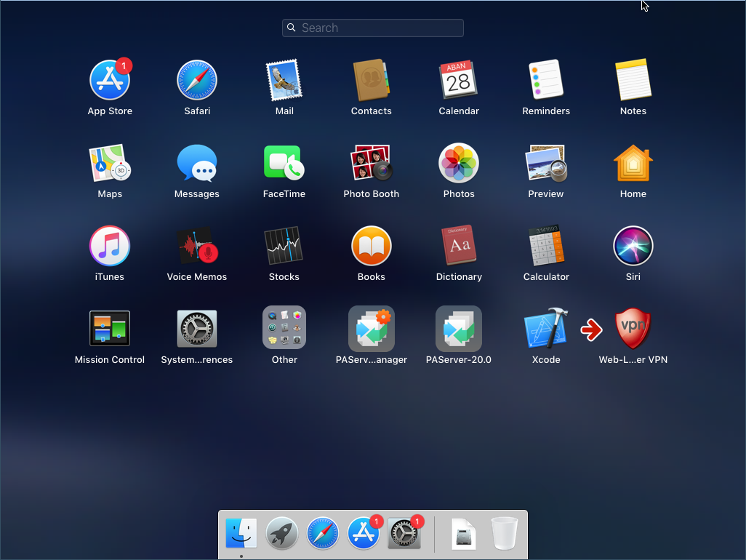
Task: Launch the Calculator app
Action: [546, 246]
